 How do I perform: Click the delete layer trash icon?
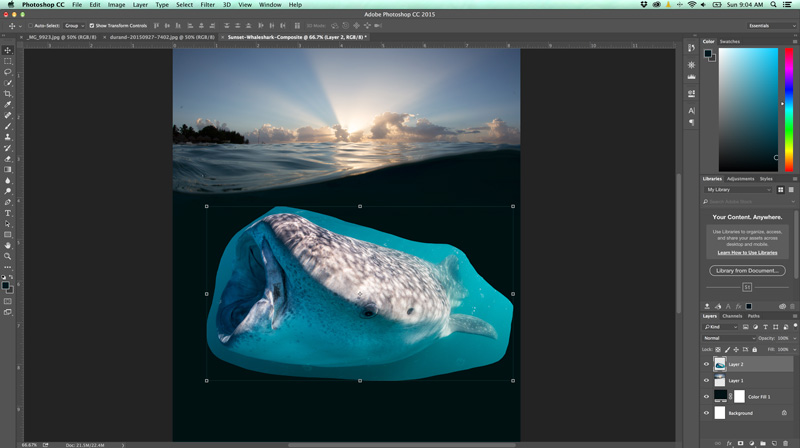(x=786, y=442)
